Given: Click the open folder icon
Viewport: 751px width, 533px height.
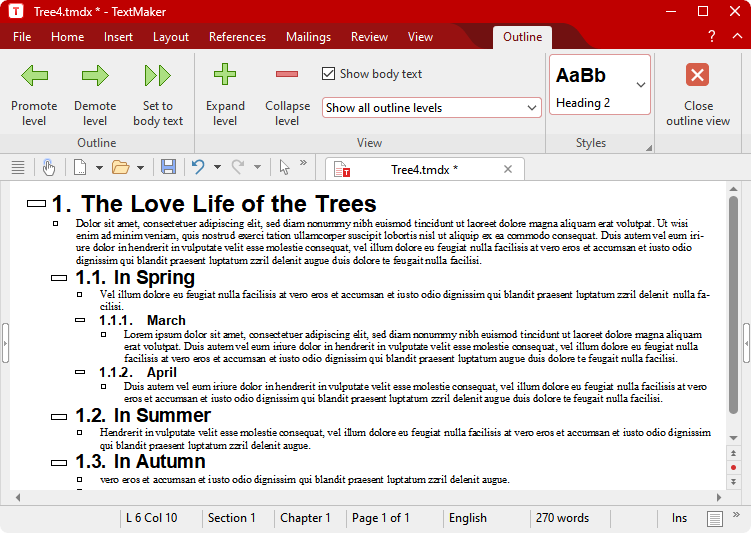Looking at the screenshot, I should 120,167.
